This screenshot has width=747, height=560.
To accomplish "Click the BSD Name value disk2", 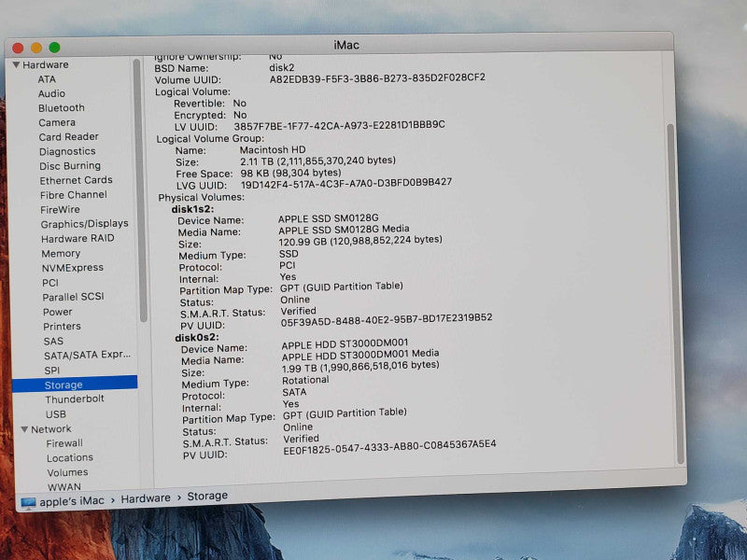I will pos(282,67).
